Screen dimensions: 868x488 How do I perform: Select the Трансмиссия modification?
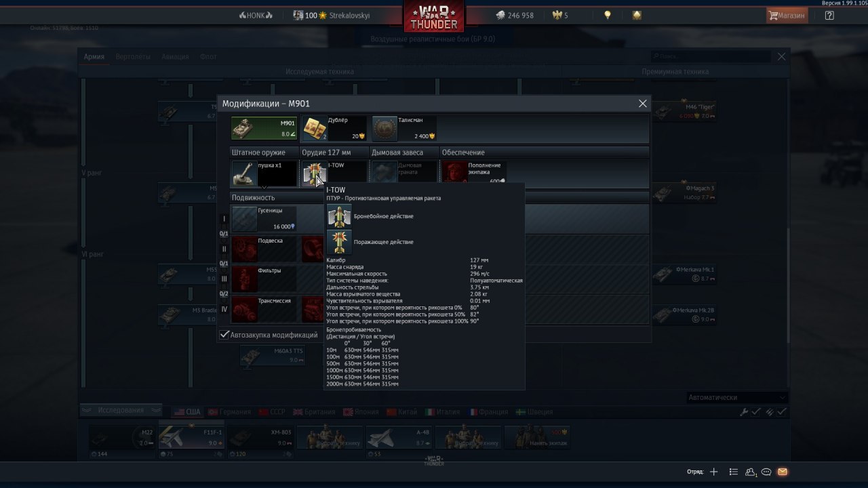pos(264,309)
